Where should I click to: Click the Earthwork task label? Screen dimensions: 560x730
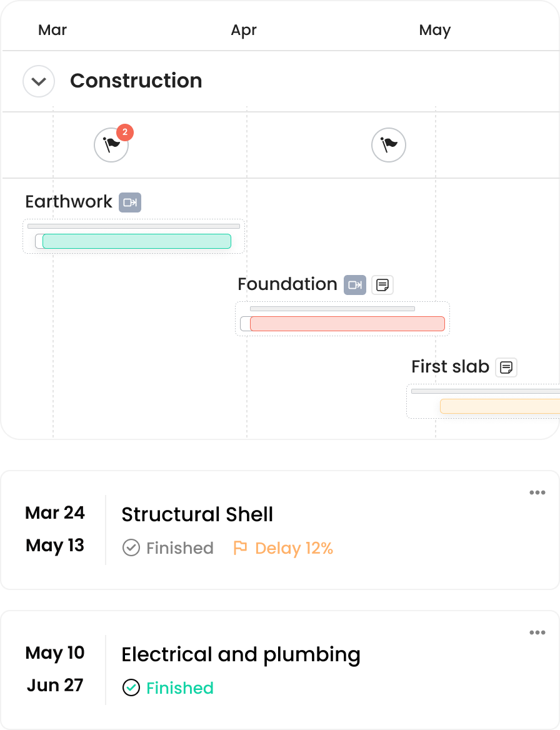tap(69, 202)
